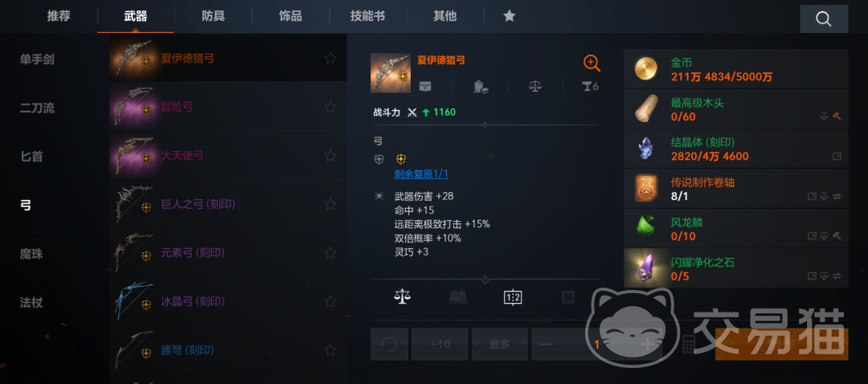Select the 法杖 weapon category
Viewport: 868px width, 384px height.
click(x=31, y=303)
